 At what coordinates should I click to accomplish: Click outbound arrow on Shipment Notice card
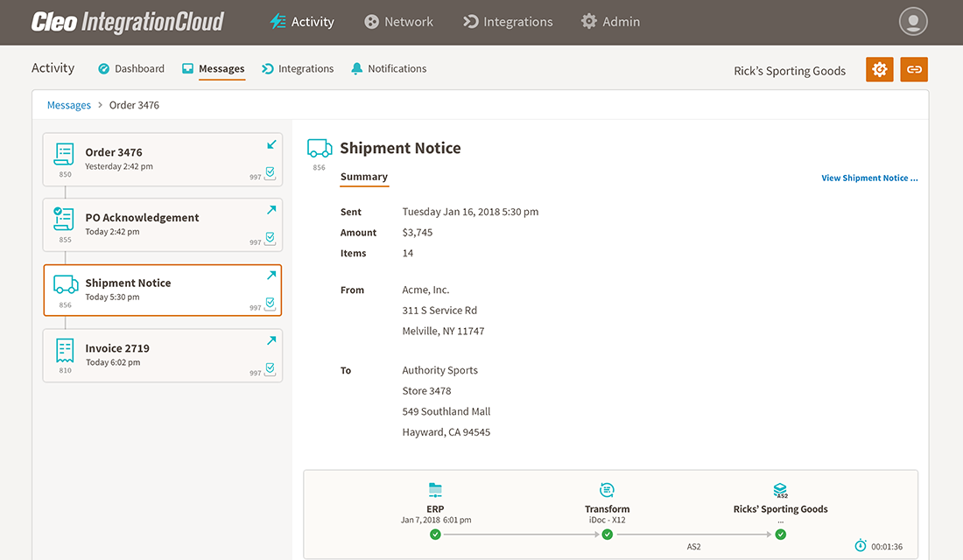[x=271, y=275]
